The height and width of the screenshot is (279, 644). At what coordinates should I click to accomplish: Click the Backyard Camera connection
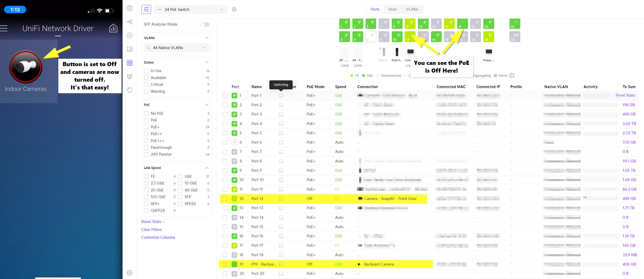379,264
